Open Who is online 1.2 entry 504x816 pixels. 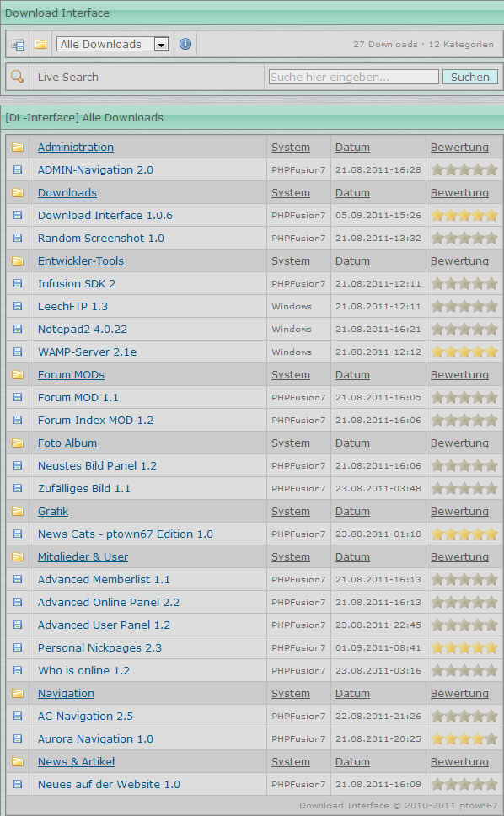point(83,670)
